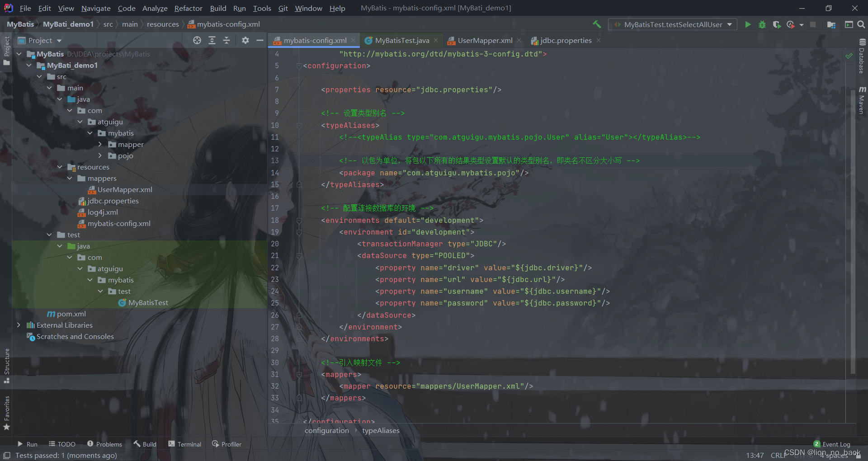Run MyBatisTest.testSelectAllUser with green play button

coord(748,24)
